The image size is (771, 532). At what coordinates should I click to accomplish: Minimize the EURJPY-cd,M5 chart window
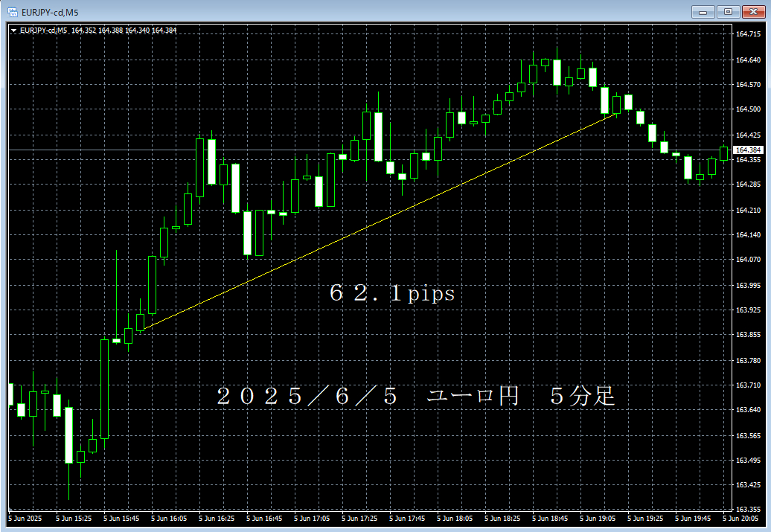click(x=703, y=12)
